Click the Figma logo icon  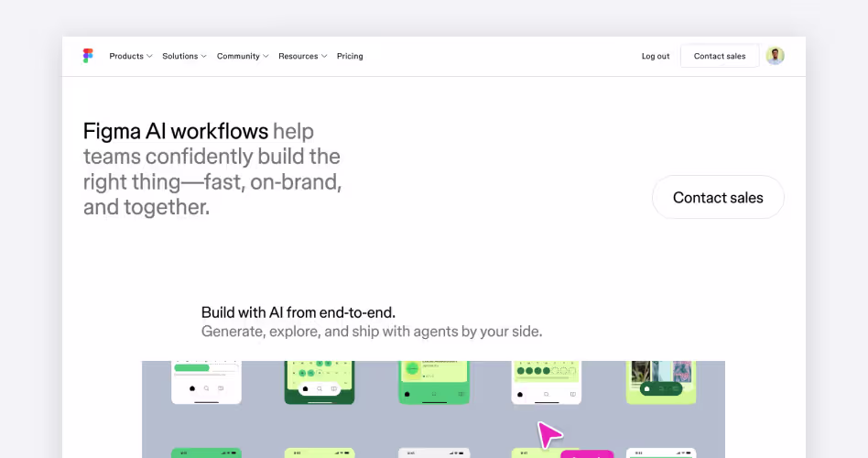(x=88, y=56)
